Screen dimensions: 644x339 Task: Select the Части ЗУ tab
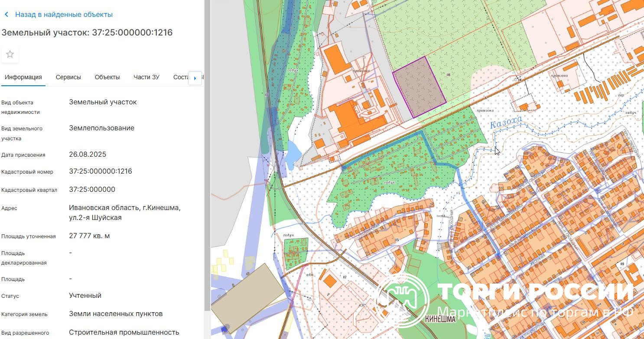click(146, 77)
